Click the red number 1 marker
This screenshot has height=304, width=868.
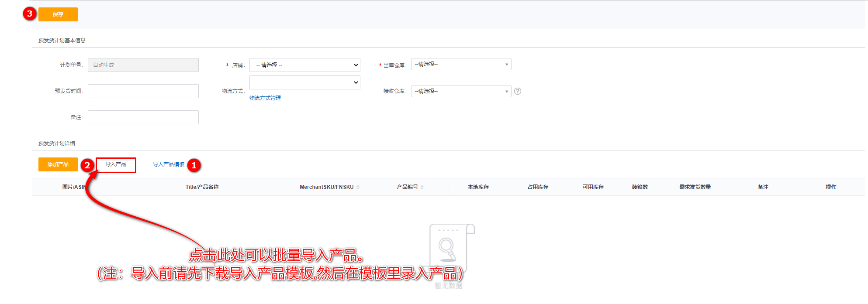194,165
